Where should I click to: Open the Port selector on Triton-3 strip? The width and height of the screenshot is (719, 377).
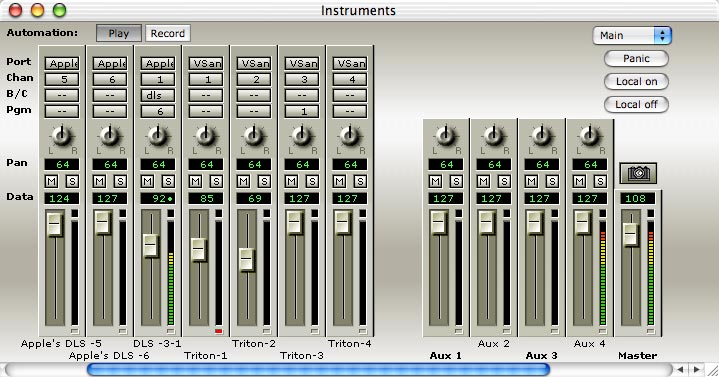[x=302, y=63]
